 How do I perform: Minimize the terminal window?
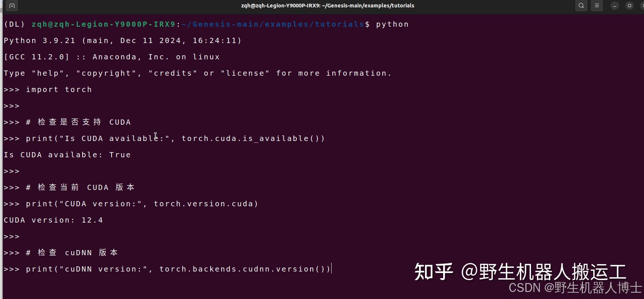point(615,6)
